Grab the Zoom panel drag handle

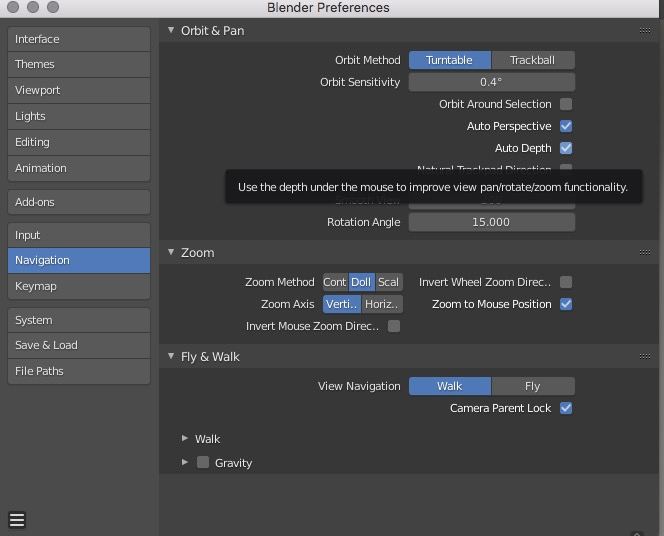645,252
